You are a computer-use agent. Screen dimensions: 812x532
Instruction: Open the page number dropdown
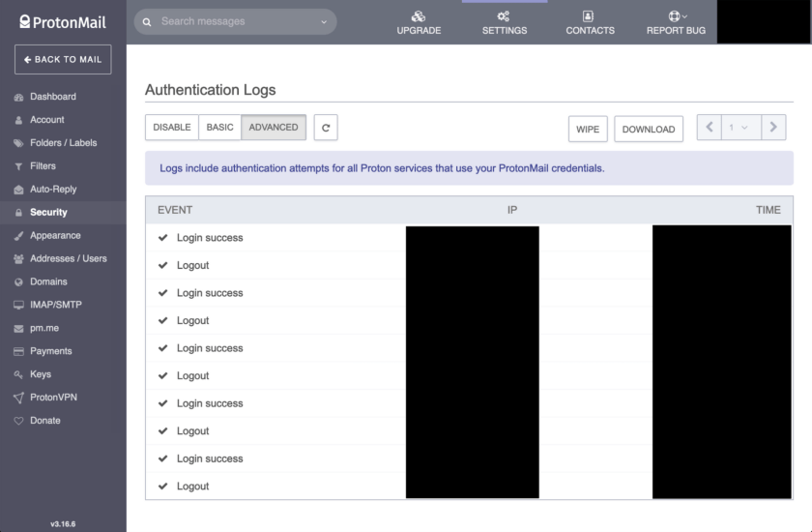[741, 128]
